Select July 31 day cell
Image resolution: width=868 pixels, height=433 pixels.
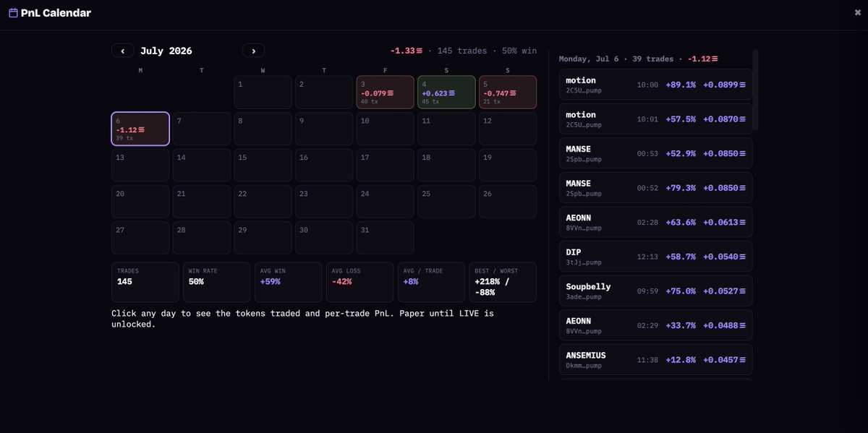[x=385, y=238]
